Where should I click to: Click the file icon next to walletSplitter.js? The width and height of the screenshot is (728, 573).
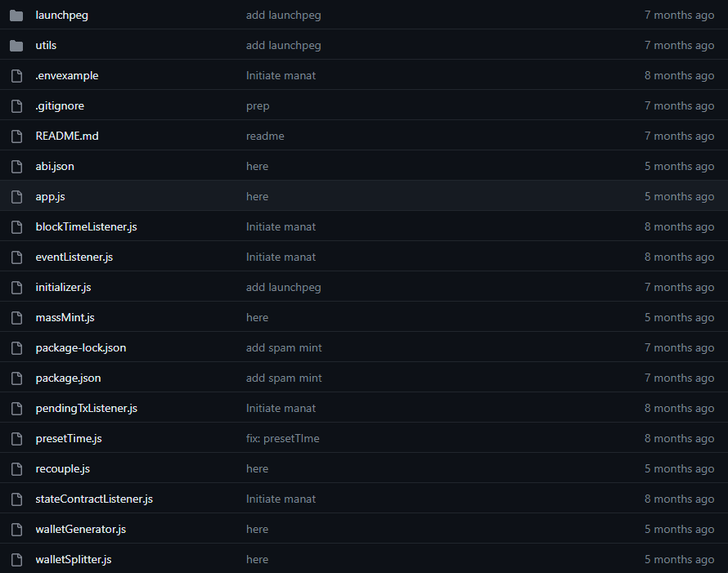point(16,560)
